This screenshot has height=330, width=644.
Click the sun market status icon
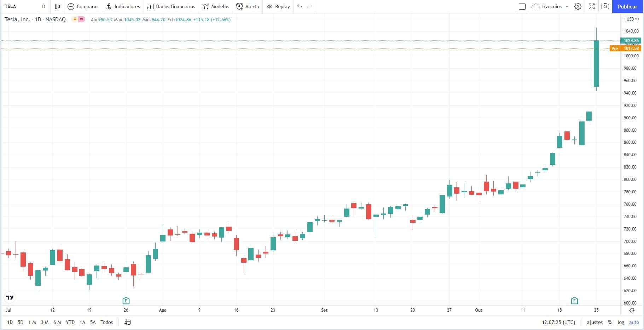[x=75, y=19]
